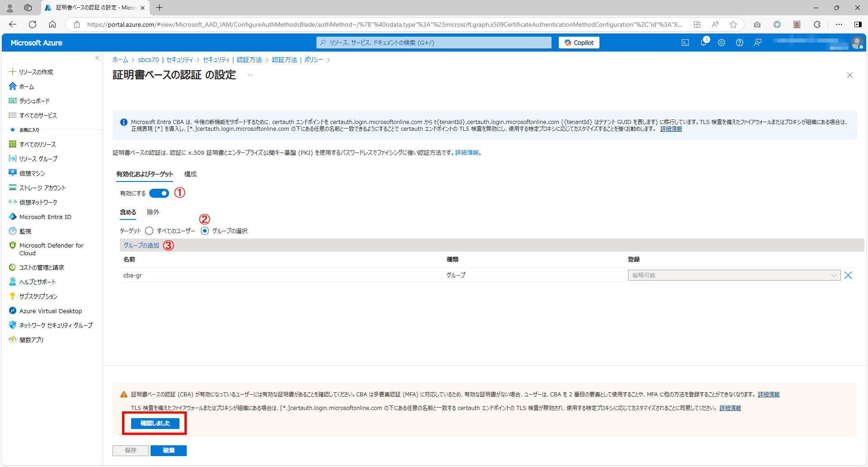The image size is (868, 467).
Task: Click the ホーム house icon in sidebar
Action: 13,86
